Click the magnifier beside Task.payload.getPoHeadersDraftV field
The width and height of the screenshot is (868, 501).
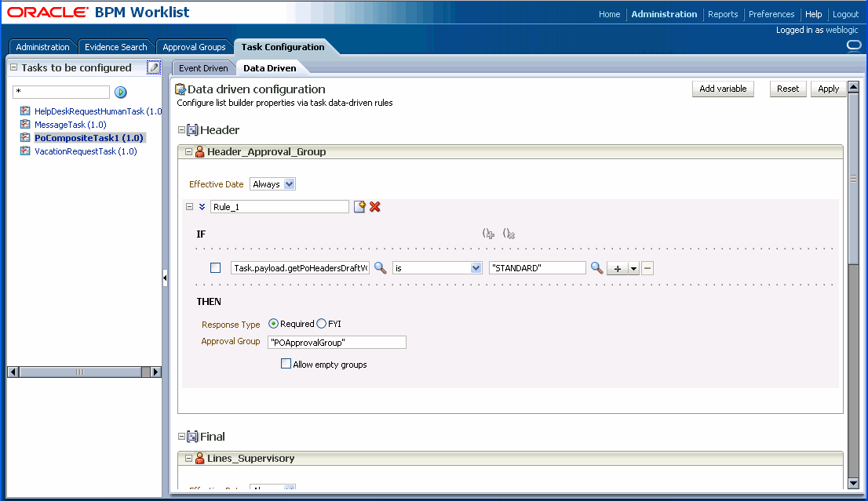click(x=380, y=267)
